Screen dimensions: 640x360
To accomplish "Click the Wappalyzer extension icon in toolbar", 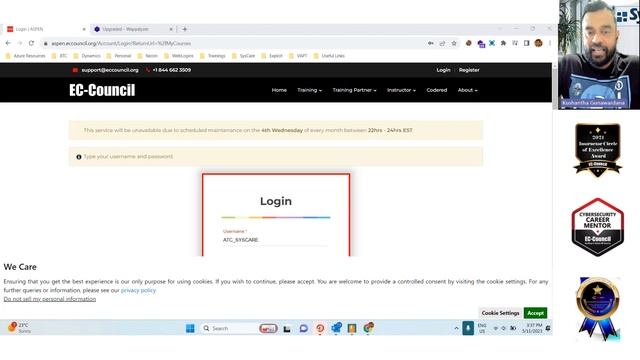I will tap(481, 43).
